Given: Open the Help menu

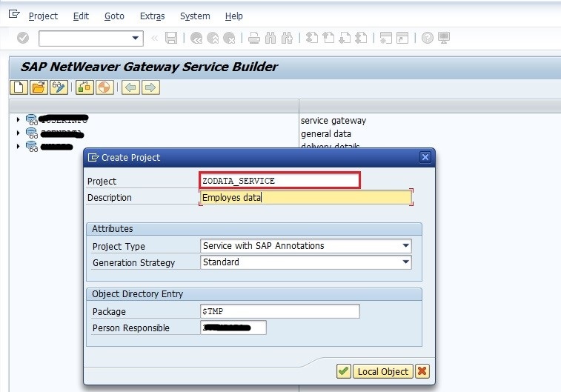Looking at the screenshot, I should pyautogui.click(x=234, y=16).
